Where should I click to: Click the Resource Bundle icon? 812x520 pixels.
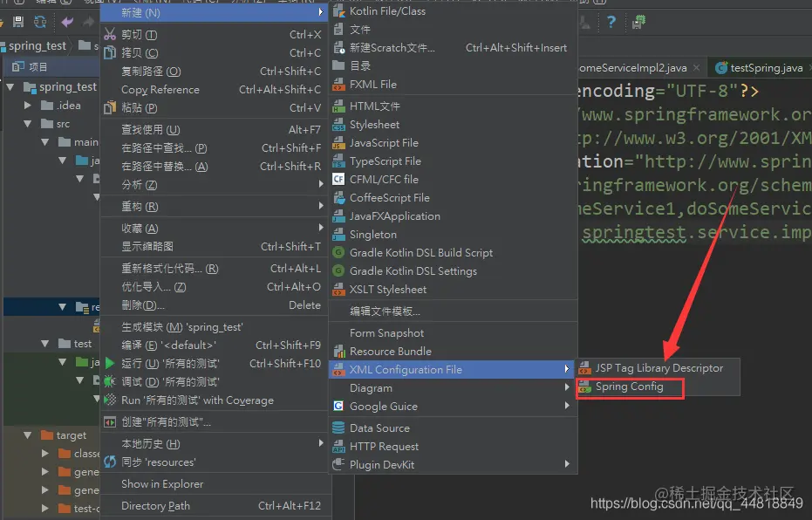pos(338,351)
